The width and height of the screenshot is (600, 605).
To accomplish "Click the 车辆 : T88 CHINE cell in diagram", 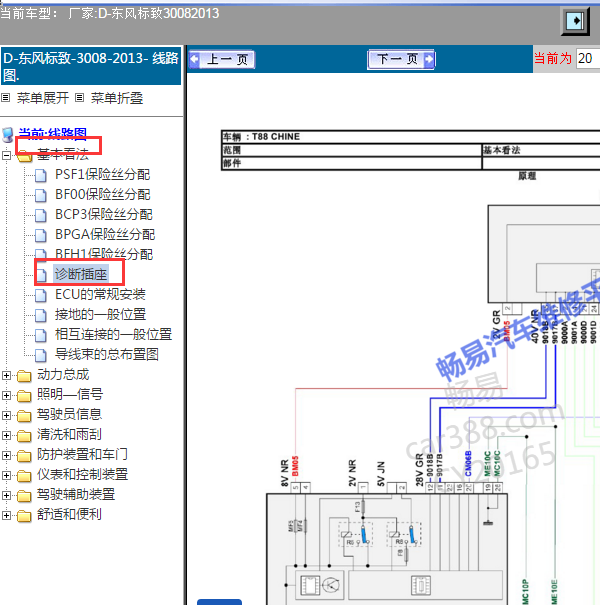I will point(411,137).
